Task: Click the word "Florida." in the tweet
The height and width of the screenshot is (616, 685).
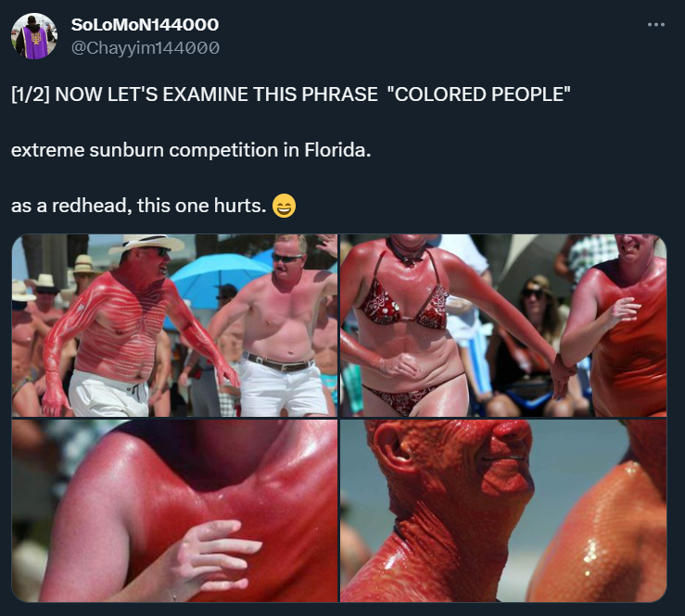Action: coord(337,150)
